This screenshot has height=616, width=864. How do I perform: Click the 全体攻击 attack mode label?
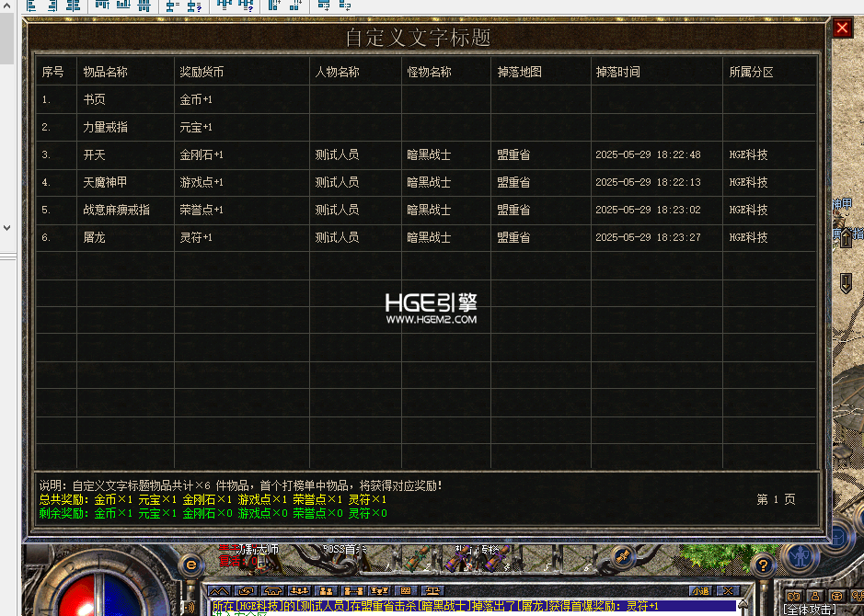pos(810,610)
